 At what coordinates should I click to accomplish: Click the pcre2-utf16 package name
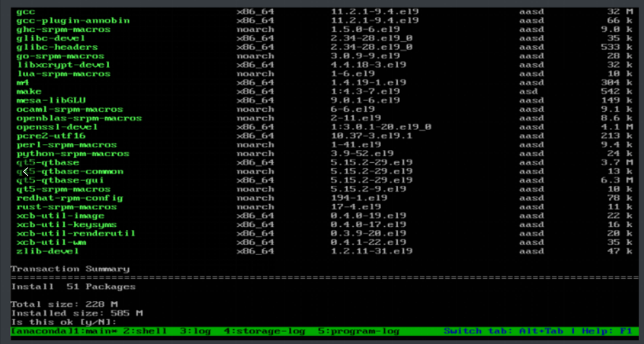point(51,136)
